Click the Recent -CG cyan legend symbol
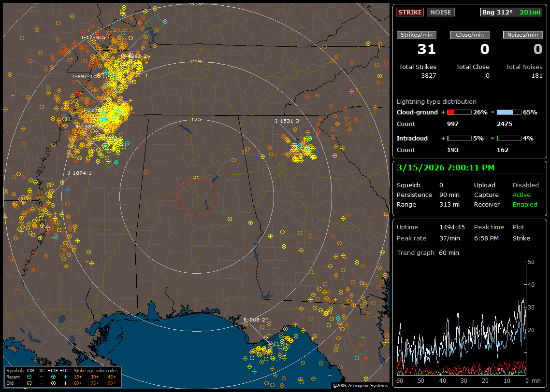 pyautogui.click(x=29, y=377)
